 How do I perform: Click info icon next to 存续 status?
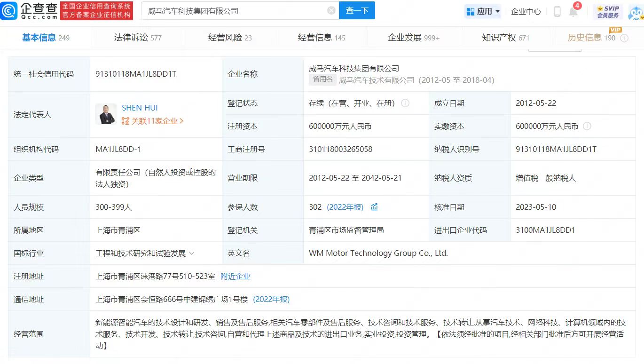(x=405, y=103)
